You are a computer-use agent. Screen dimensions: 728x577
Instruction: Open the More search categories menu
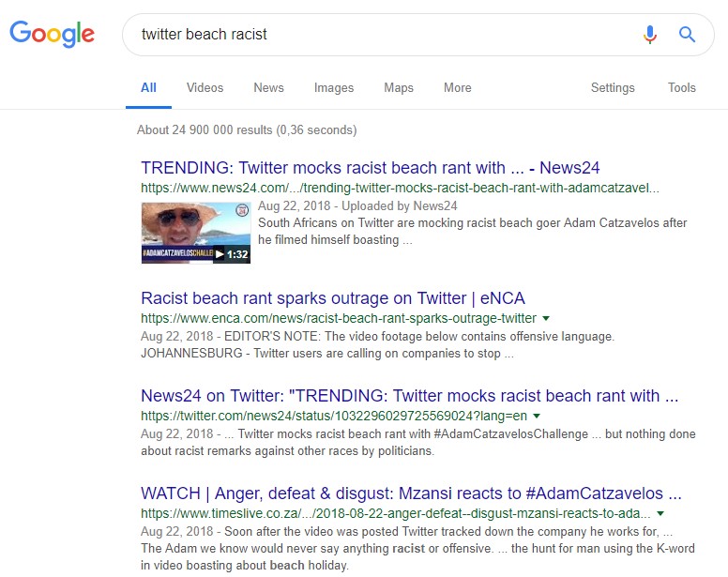click(x=457, y=88)
